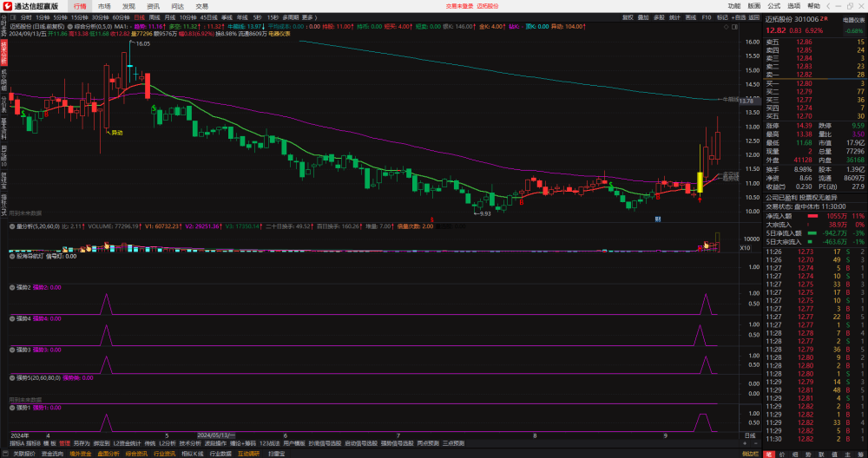
Task: Click the 16.05 high price label
Action: (x=143, y=43)
